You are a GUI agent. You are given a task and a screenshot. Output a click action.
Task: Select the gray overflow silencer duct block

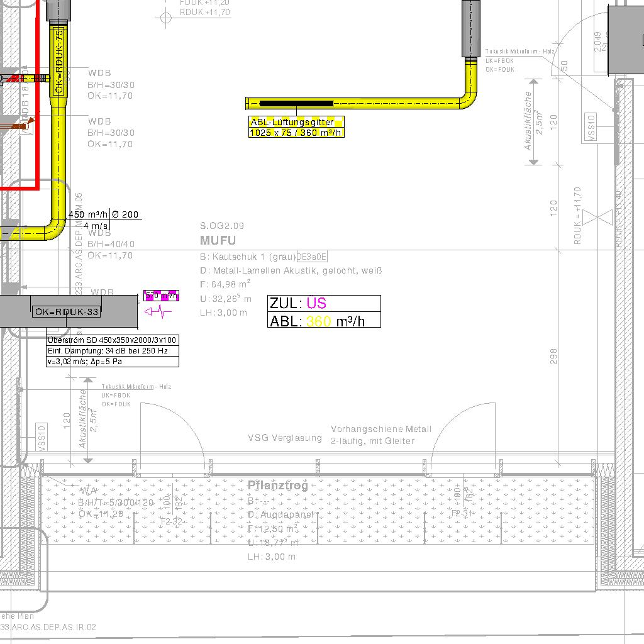pos(69,312)
